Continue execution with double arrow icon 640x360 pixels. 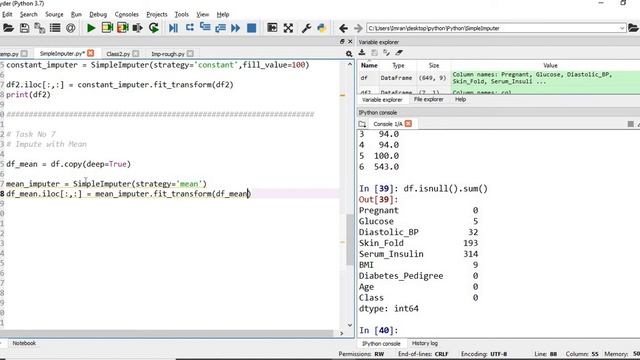[x=236, y=28]
